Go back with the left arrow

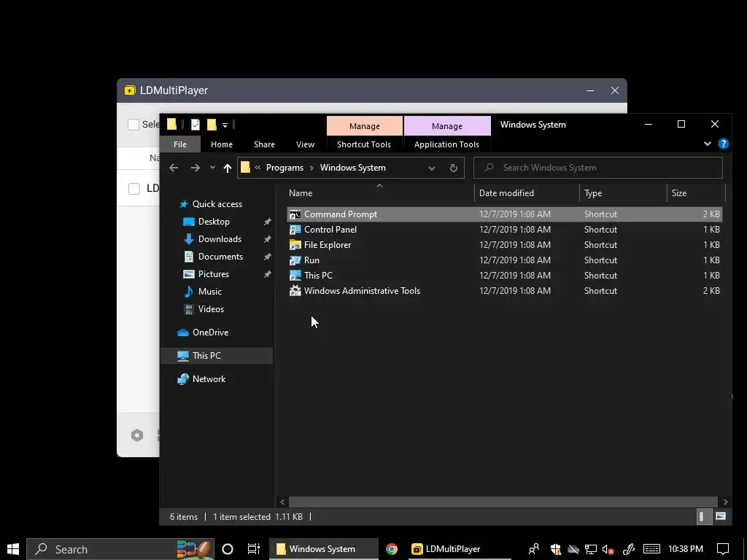tap(174, 168)
